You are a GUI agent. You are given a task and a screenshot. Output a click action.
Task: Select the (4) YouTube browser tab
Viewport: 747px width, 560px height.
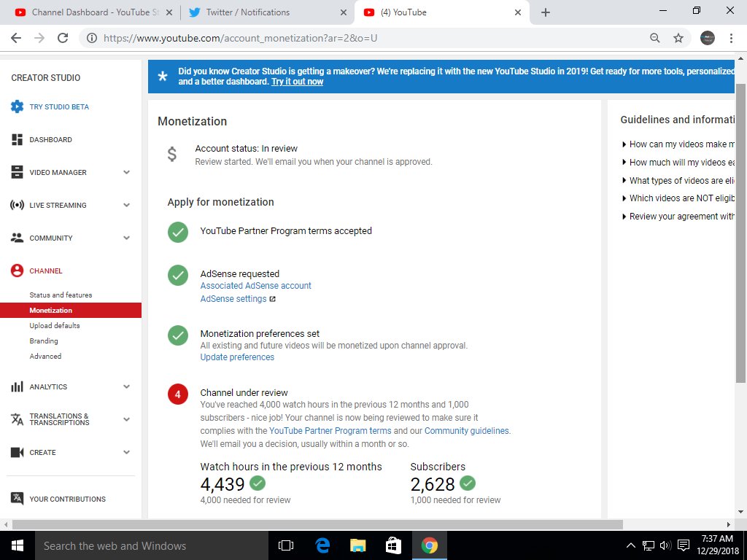441,12
